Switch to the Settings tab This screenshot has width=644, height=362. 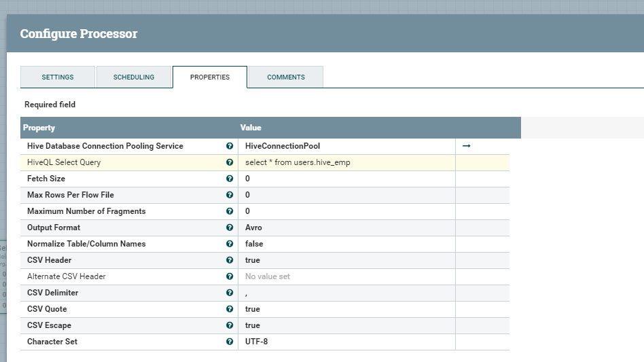pyautogui.click(x=58, y=77)
